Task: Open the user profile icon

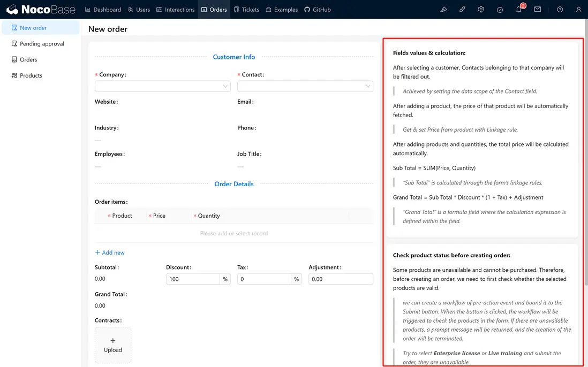Action: (x=578, y=10)
